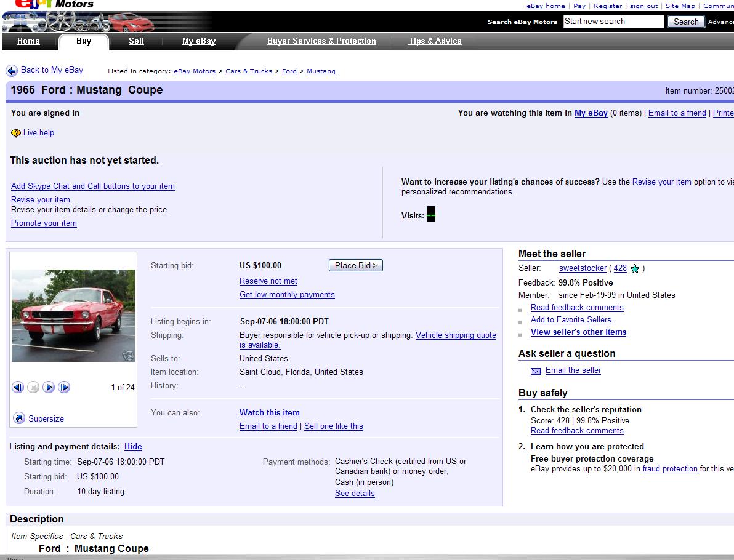
Task: Click the search eBay Motors text field
Action: pyautogui.click(x=613, y=22)
